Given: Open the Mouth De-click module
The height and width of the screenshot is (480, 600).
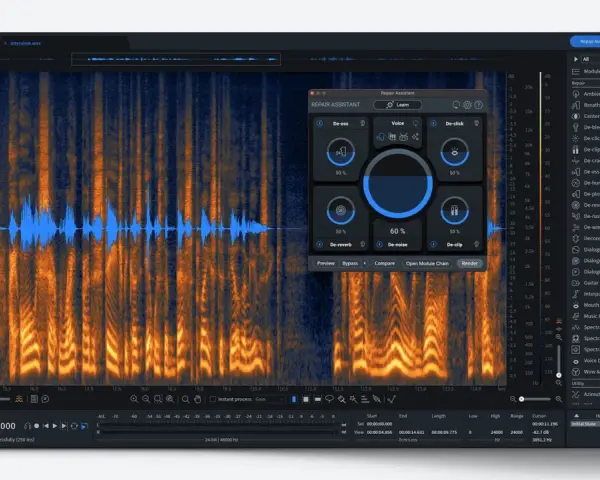Looking at the screenshot, I should coord(586,305).
